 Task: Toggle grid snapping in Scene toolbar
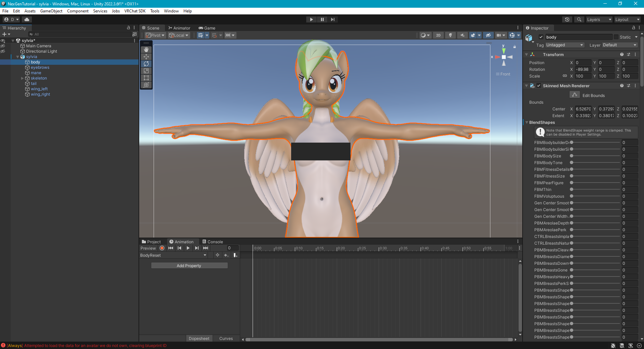pos(201,35)
